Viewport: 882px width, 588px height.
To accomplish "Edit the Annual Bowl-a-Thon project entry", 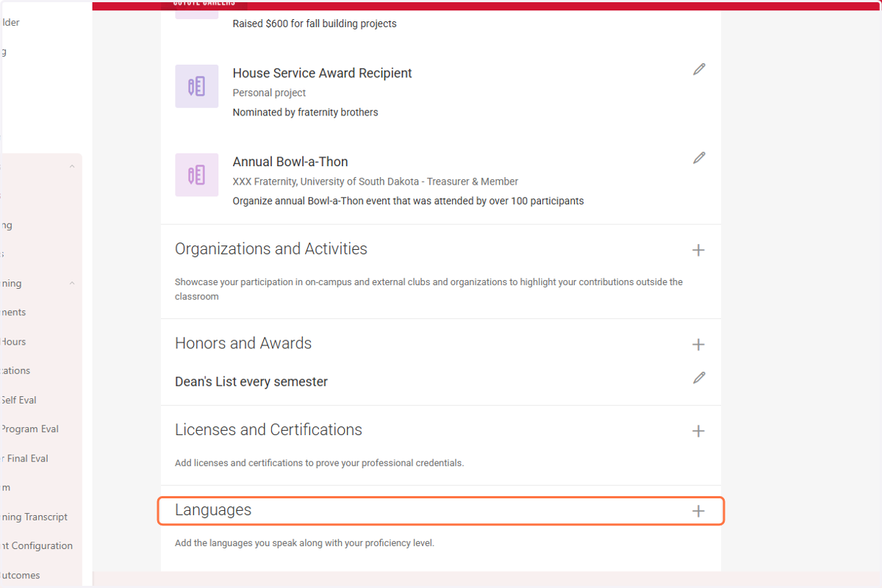I will [699, 158].
